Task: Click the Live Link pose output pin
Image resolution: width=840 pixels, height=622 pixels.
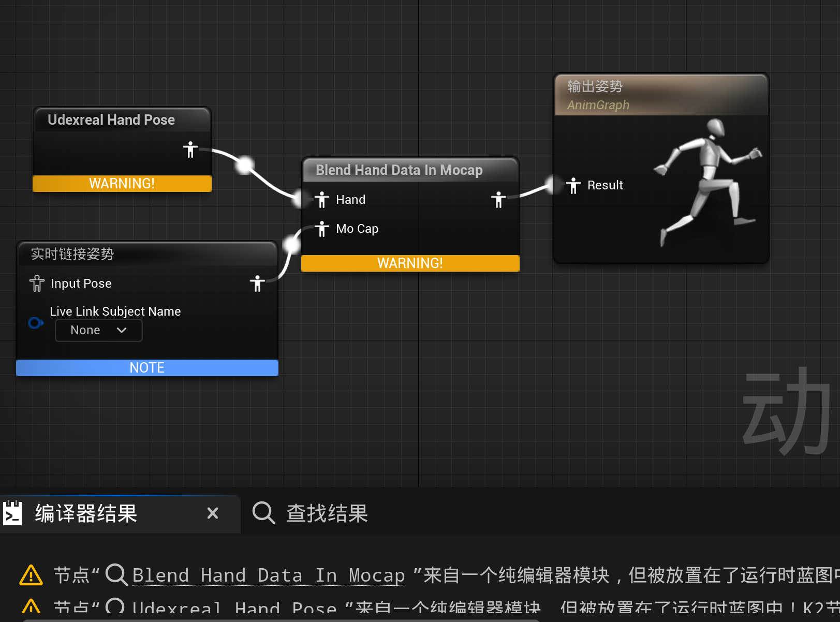Action: (x=257, y=284)
